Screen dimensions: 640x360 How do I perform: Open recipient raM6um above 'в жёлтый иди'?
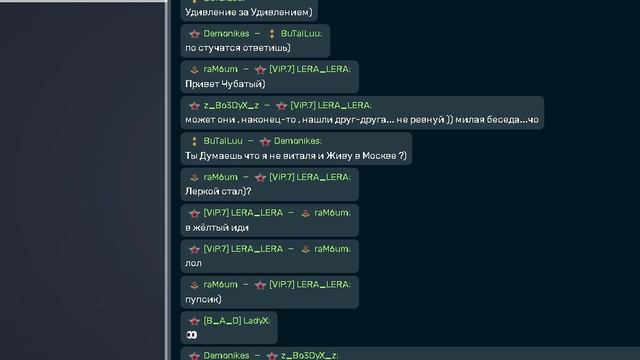pos(332,213)
